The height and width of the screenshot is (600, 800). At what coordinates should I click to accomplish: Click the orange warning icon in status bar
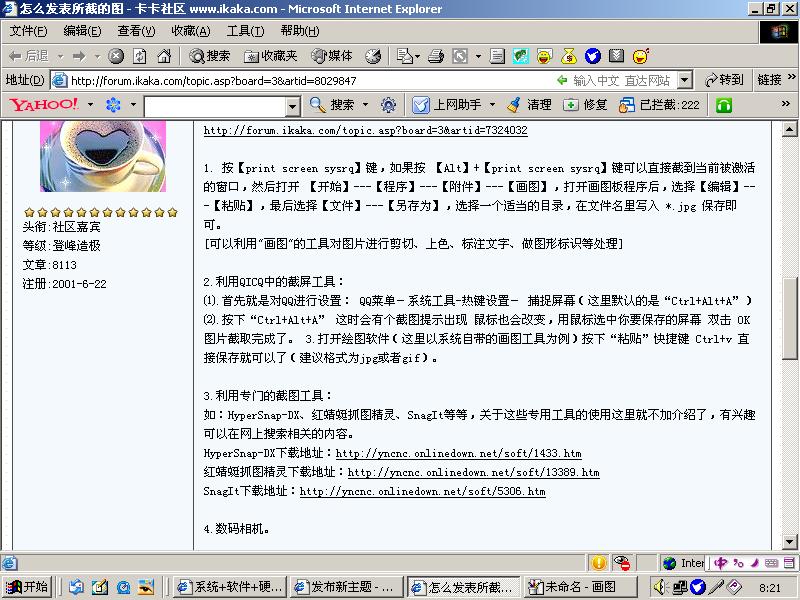click(x=598, y=563)
